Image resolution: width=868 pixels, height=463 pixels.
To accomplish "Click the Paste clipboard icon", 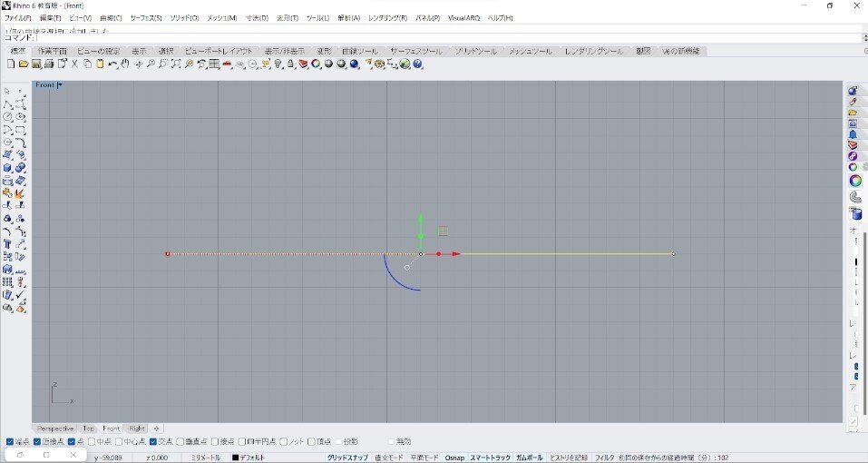I will click(x=100, y=64).
